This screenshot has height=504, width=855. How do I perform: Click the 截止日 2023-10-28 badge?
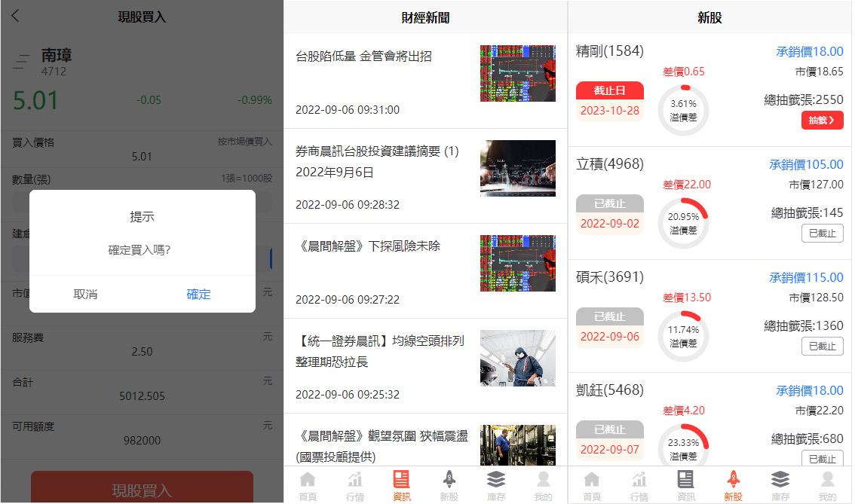click(610, 101)
